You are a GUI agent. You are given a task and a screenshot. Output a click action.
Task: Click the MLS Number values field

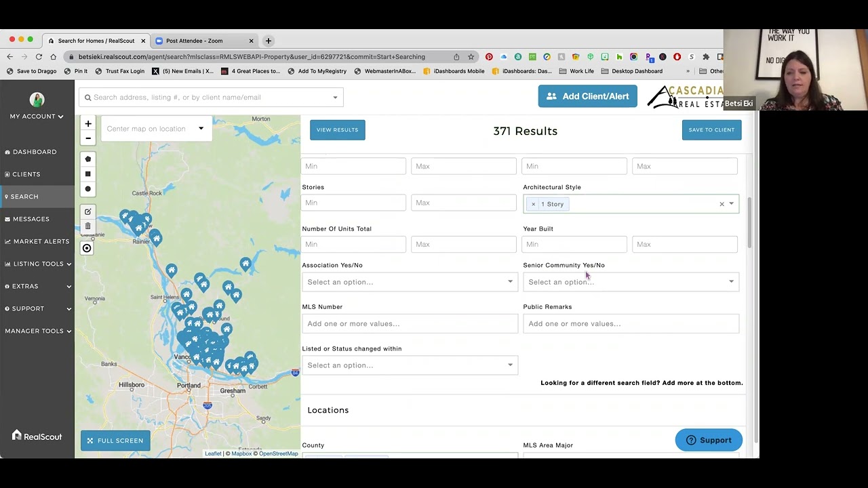click(410, 324)
